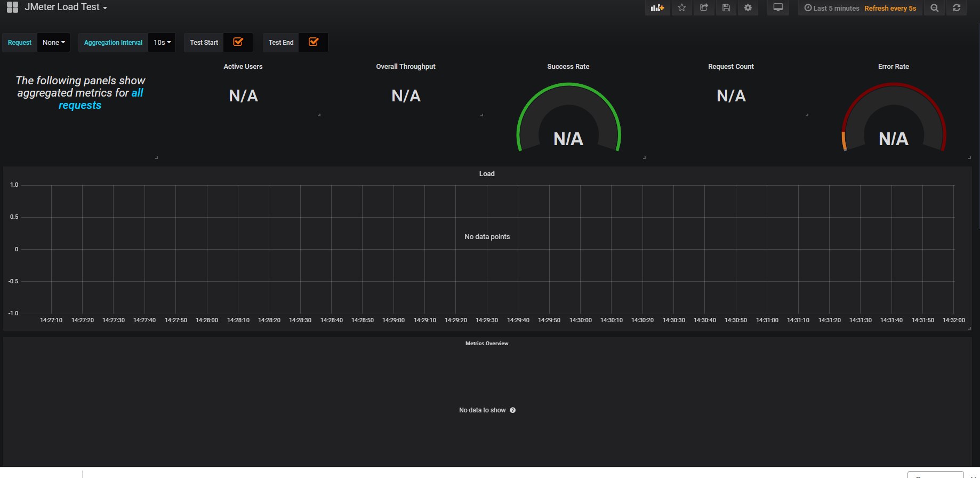Click the Refresh every 5s label
This screenshot has height=478, width=980.
pyautogui.click(x=890, y=8)
